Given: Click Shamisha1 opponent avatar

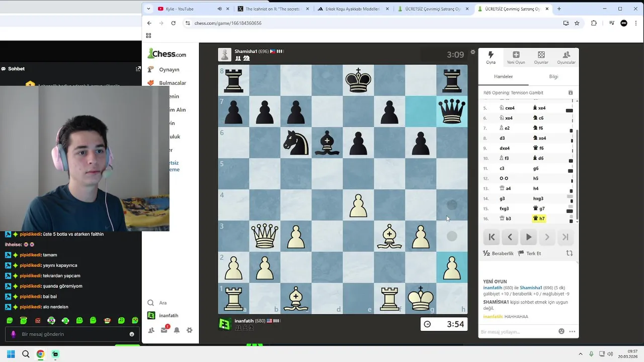Looking at the screenshot, I should [225, 54].
